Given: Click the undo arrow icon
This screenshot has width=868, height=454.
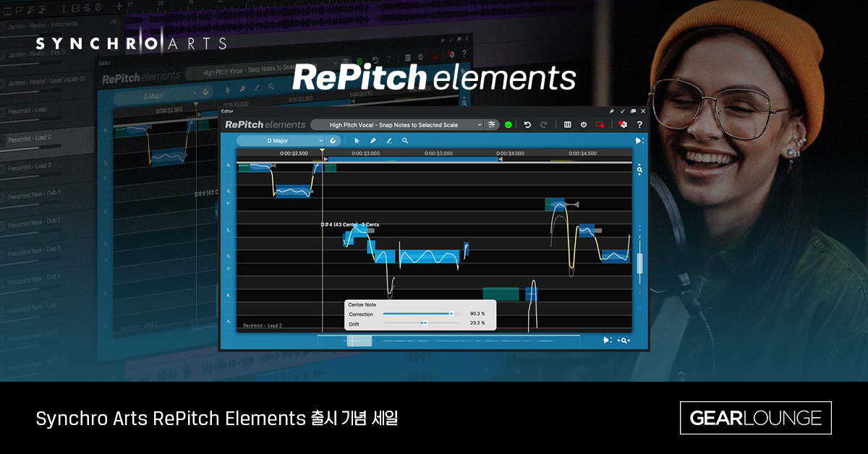Looking at the screenshot, I should 527,124.
